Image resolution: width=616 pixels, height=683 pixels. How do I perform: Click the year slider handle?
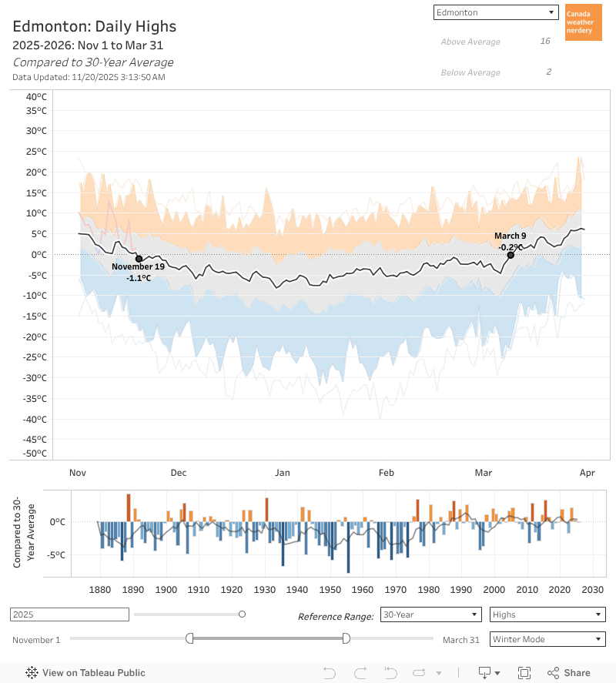242,614
